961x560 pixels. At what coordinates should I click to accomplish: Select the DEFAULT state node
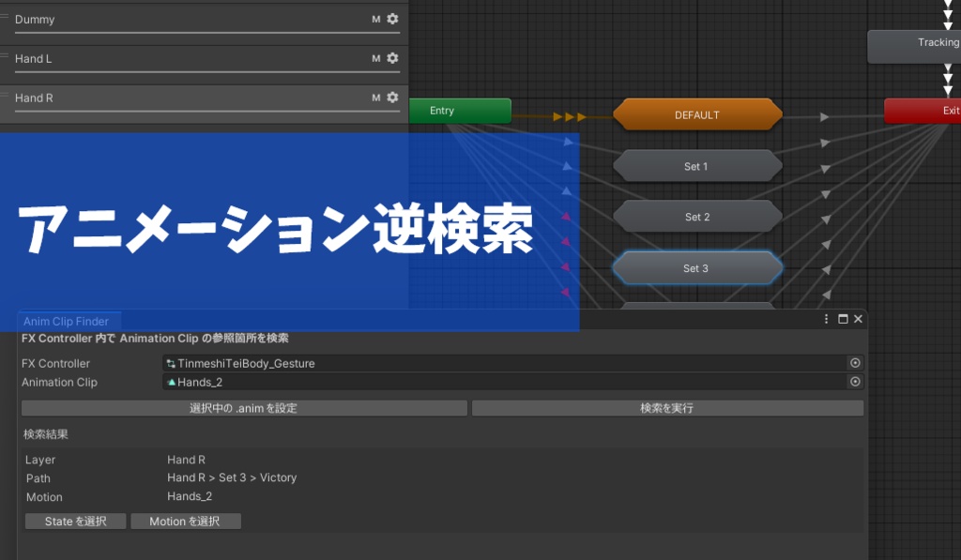pyautogui.click(x=697, y=114)
